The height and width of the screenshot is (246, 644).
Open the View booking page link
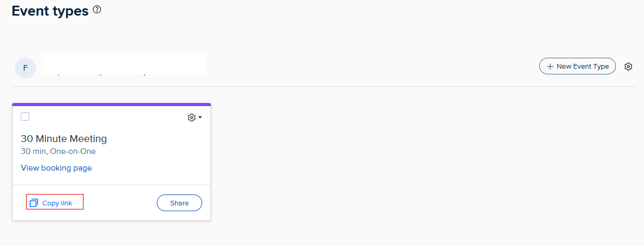pyautogui.click(x=56, y=168)
